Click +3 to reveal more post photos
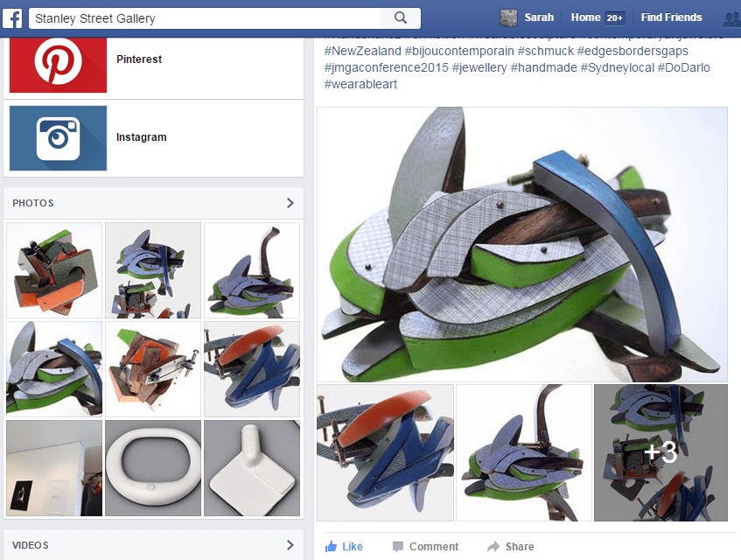 [661, 452]
